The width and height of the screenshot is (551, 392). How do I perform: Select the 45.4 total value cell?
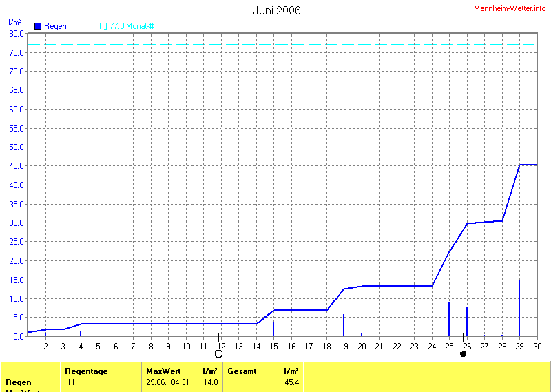291,382
